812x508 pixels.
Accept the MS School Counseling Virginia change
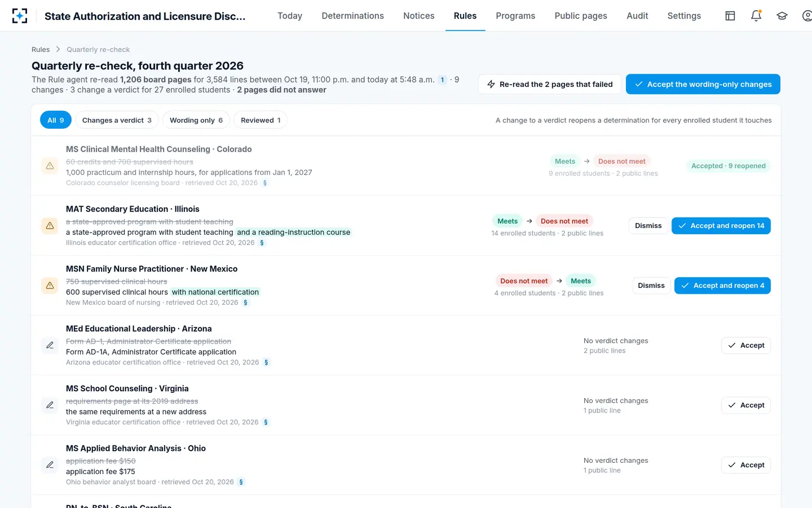(746, 405)
